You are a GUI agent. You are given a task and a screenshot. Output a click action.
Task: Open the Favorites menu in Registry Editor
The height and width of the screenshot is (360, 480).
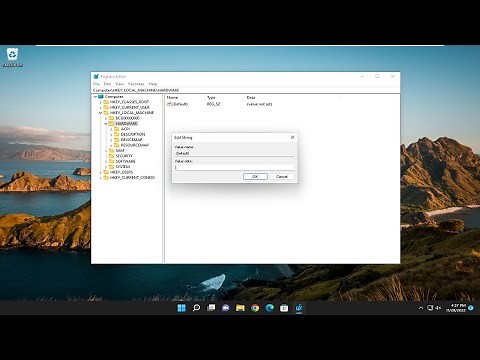coord(136,84)
